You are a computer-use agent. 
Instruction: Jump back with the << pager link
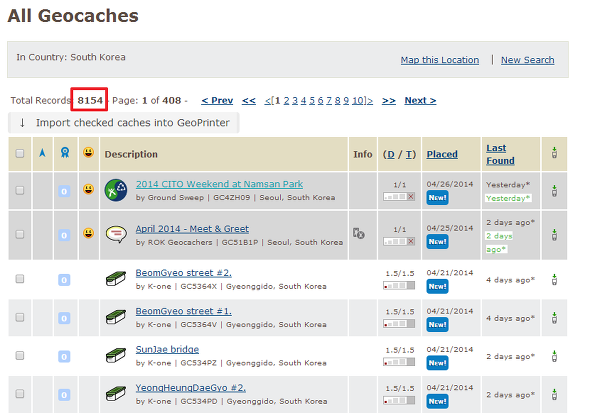(x=249, y=100)
